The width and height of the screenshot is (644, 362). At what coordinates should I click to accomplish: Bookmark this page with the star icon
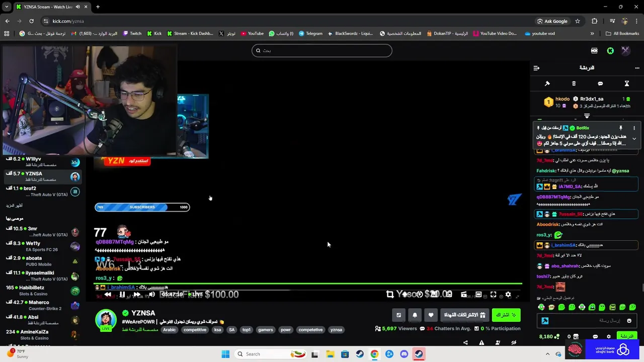[x=578, y=21]
